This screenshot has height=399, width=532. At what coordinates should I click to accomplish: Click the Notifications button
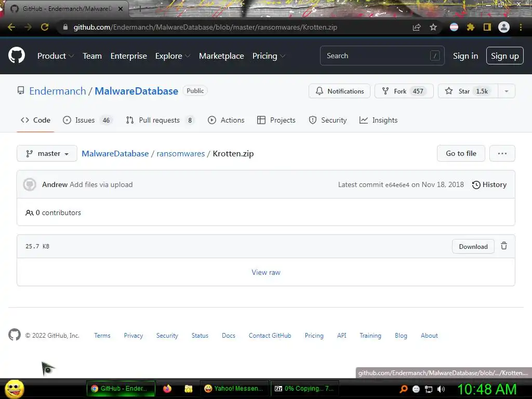[339, 91]
